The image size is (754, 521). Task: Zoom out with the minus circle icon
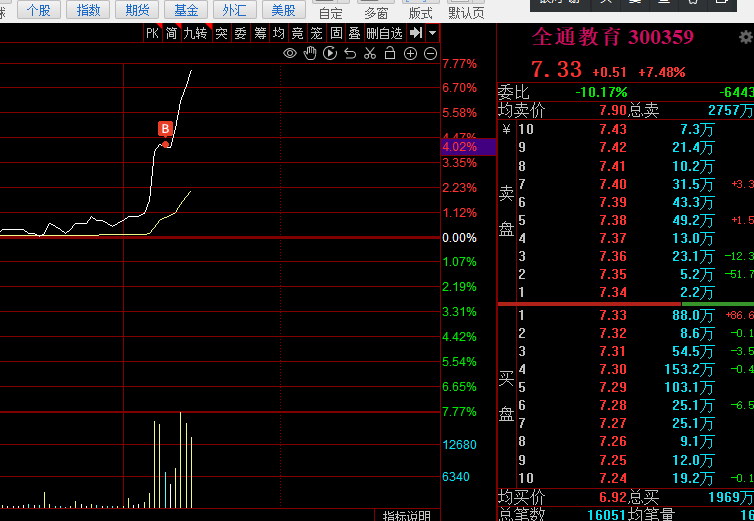pos(430,53)
